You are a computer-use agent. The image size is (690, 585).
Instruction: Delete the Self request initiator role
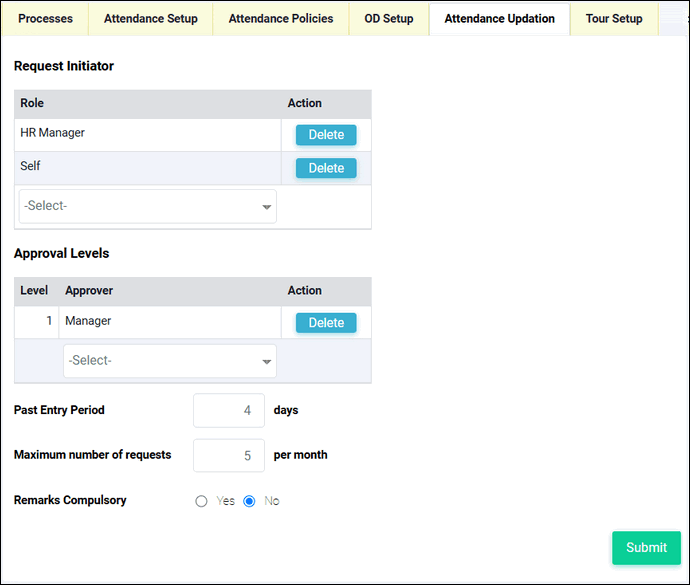[326, 168]
